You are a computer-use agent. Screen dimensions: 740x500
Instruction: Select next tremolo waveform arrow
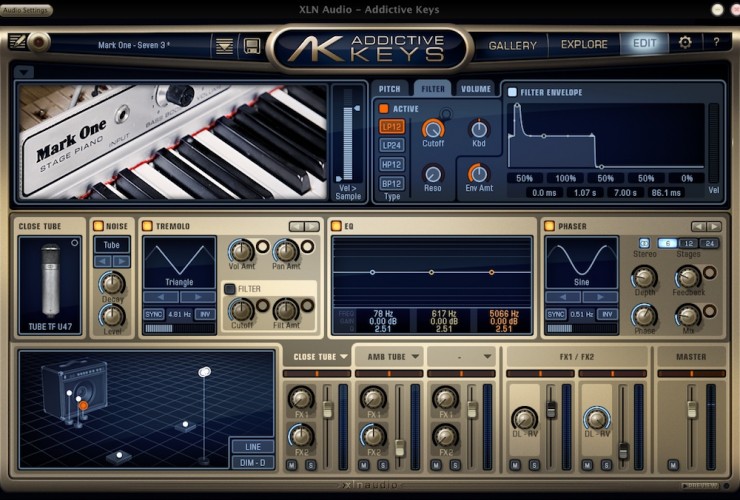coord(198,297)
